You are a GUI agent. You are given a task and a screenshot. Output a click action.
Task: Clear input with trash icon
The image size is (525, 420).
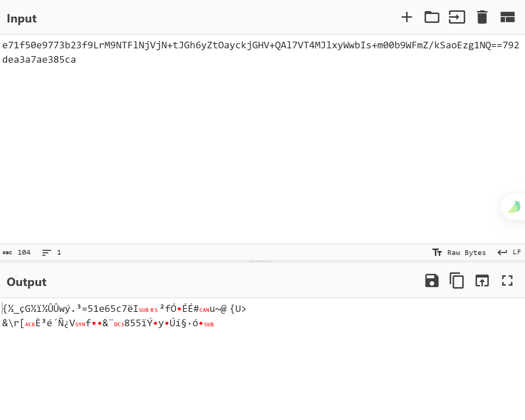point(482,17)
